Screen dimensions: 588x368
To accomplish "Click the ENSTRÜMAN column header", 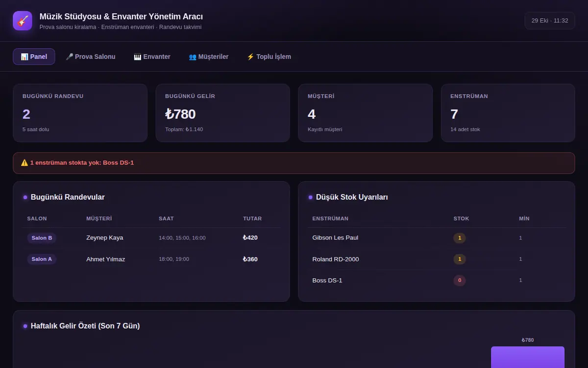I will pos(330,218).
